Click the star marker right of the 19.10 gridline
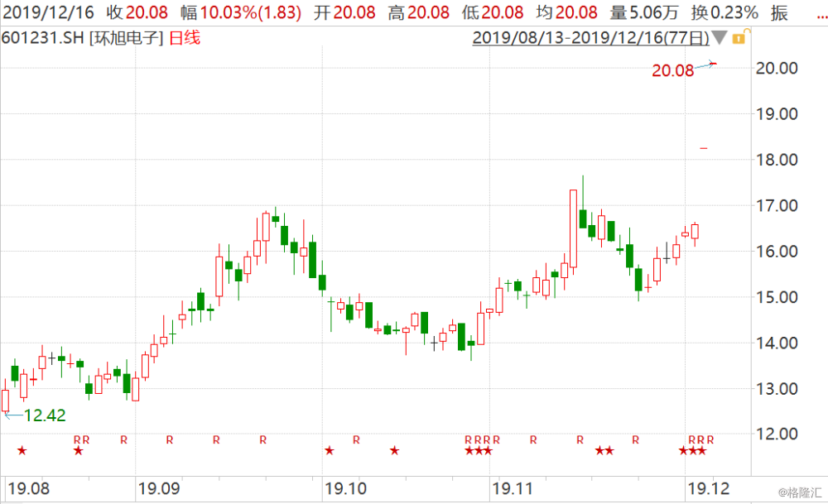The height and width of the screenshot is (504, 828). click(330, 451)
